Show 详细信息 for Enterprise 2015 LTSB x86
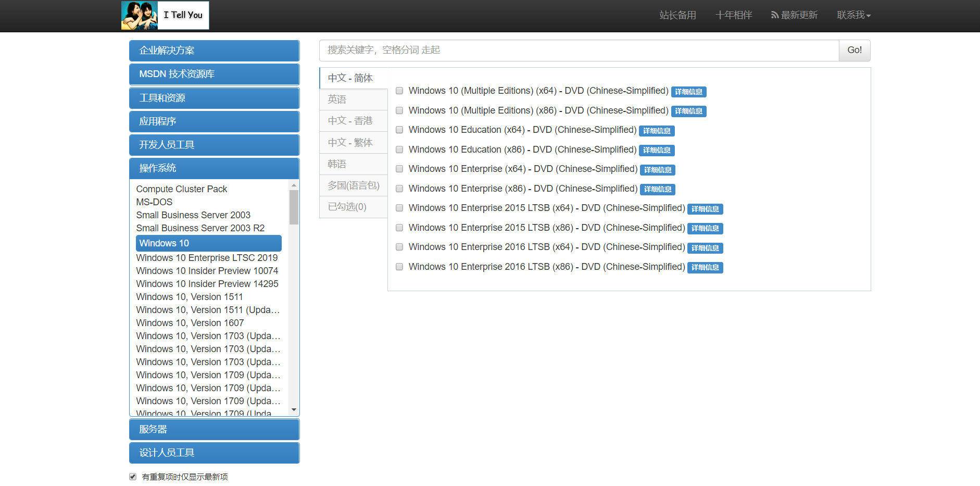Screen dimensions: 980x486 coord(705,228)
